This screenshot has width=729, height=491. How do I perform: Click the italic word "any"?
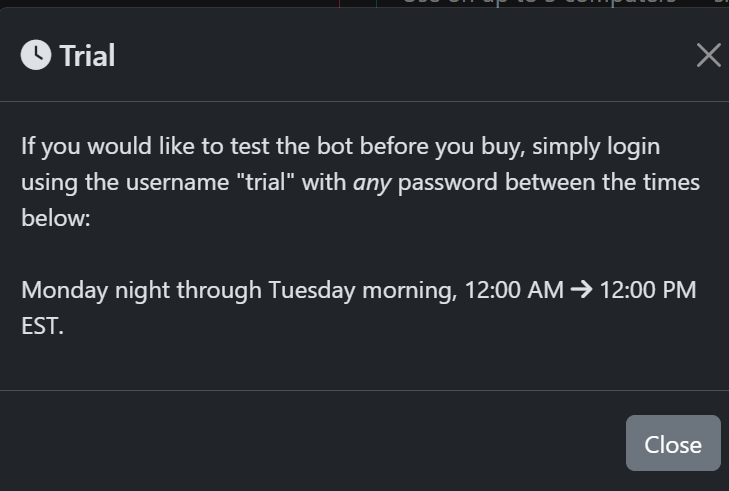(372, 182)
